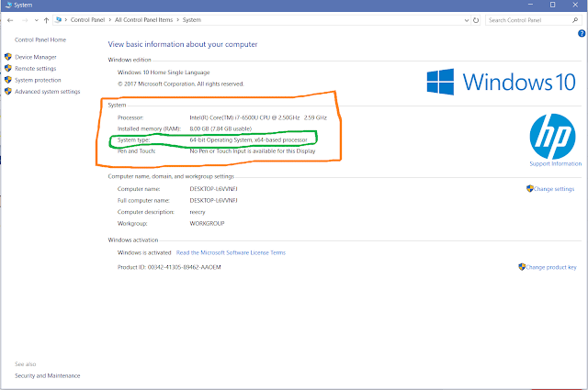Click Change product key link
Viewport: 588px width, 390px height.
[x=551, y=267]
